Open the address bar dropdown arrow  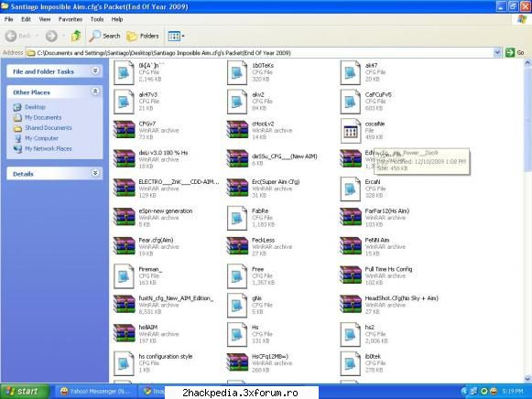497,52
